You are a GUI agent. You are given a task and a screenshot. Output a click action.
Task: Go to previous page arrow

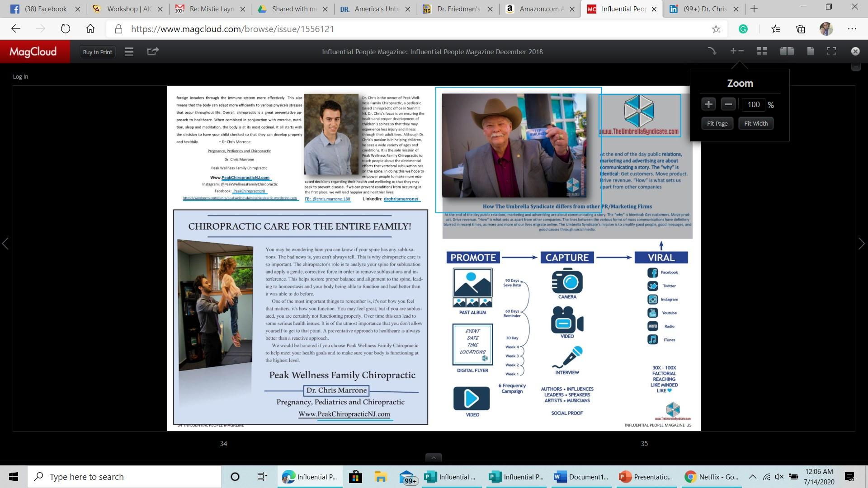[5, 244]
